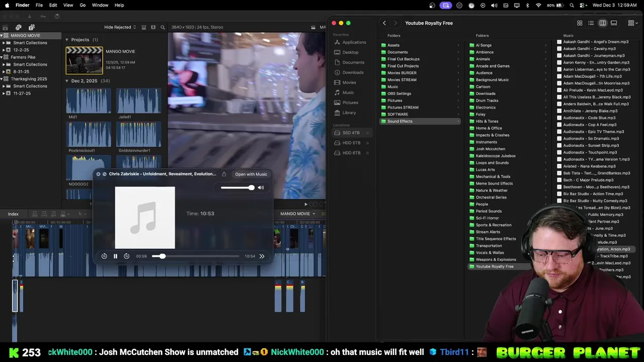The image size is (644, 362).
Task: Toggle filmstrip or list view in the browser
Action: point(153,27)
